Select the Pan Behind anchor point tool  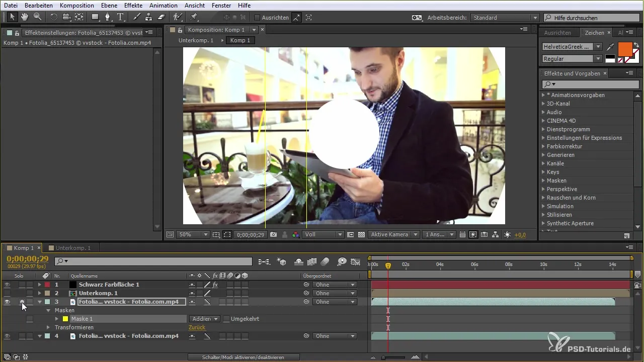[79, 17]
